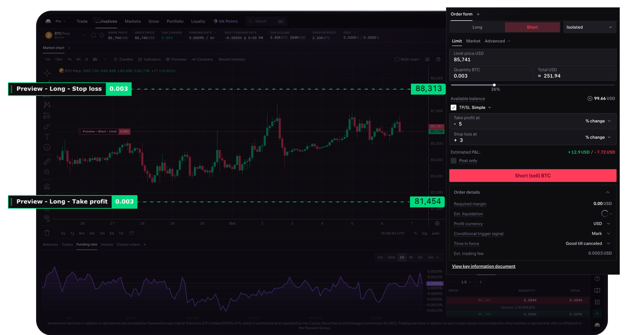644x335 pixels.
Task: Select the XABCD pattern drawing tool
Action: click(47, 104)
